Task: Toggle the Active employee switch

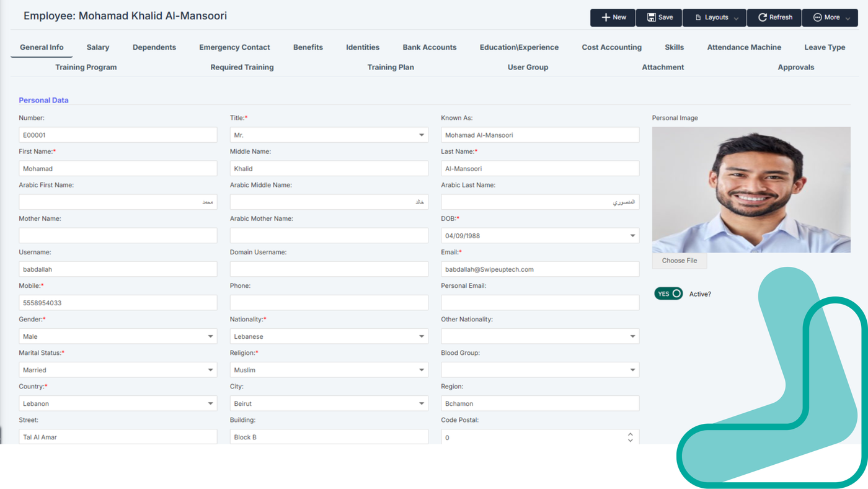Action: tap(668, 294)
